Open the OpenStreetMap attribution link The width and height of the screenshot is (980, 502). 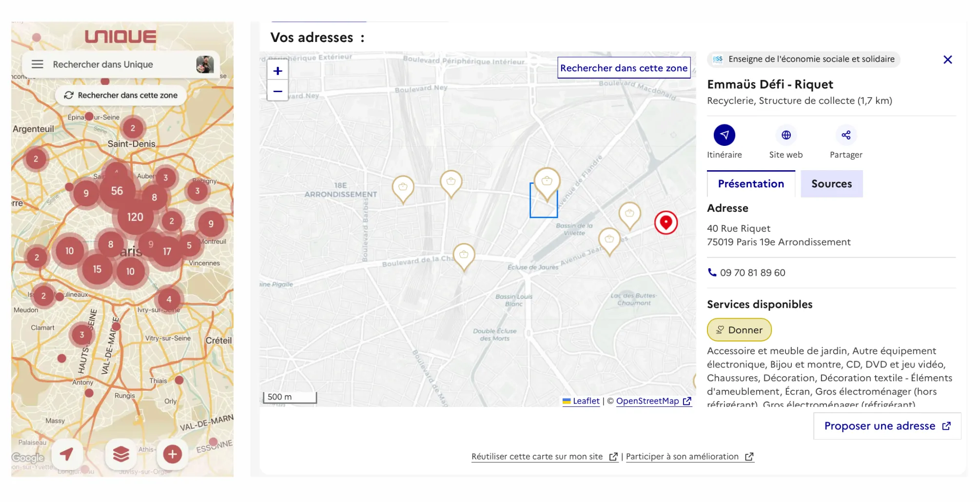654,401
